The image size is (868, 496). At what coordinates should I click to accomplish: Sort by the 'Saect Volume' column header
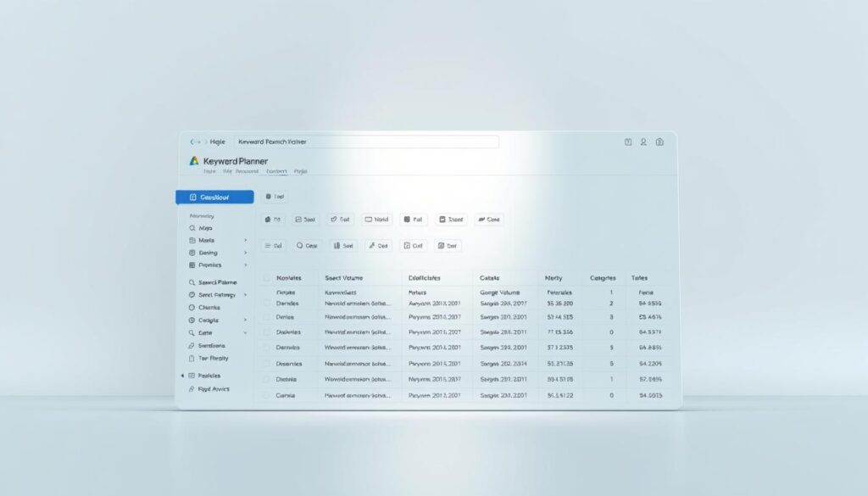[x=344, y=278]
